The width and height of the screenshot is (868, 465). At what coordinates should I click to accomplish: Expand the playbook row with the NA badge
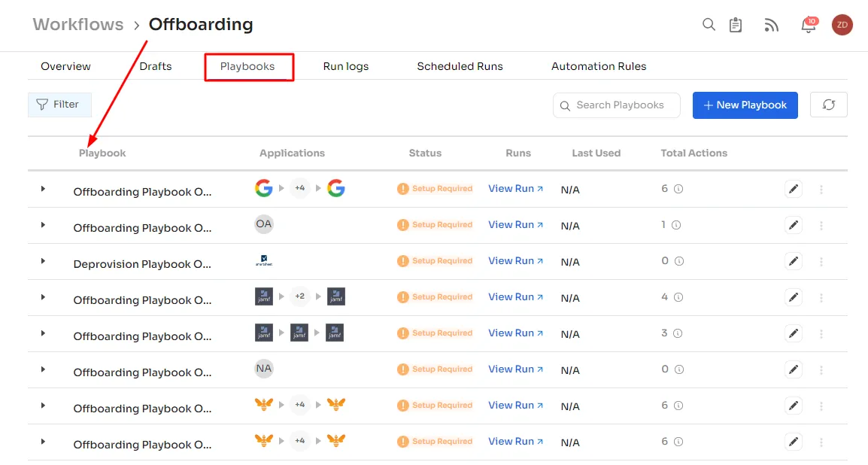[43, 369]
